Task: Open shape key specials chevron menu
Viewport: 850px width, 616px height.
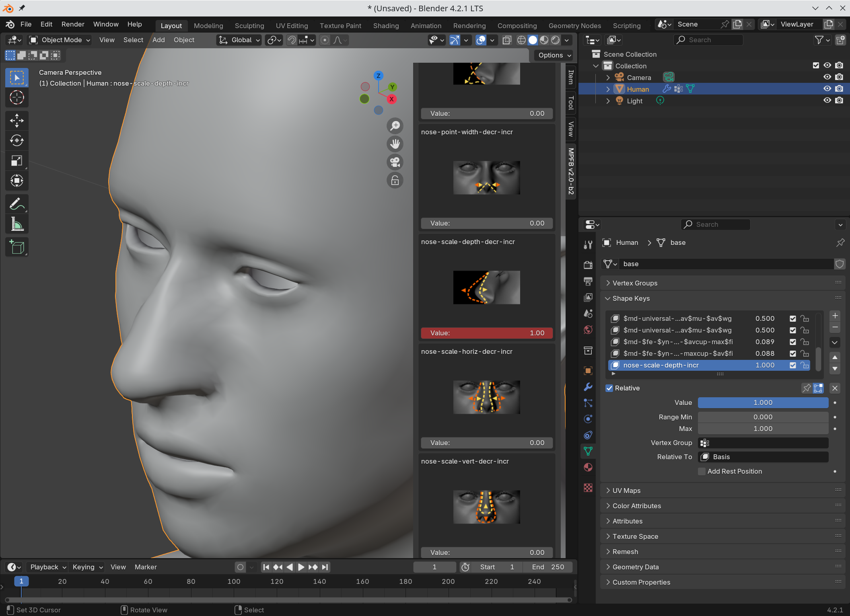Action: pos(835,342)
